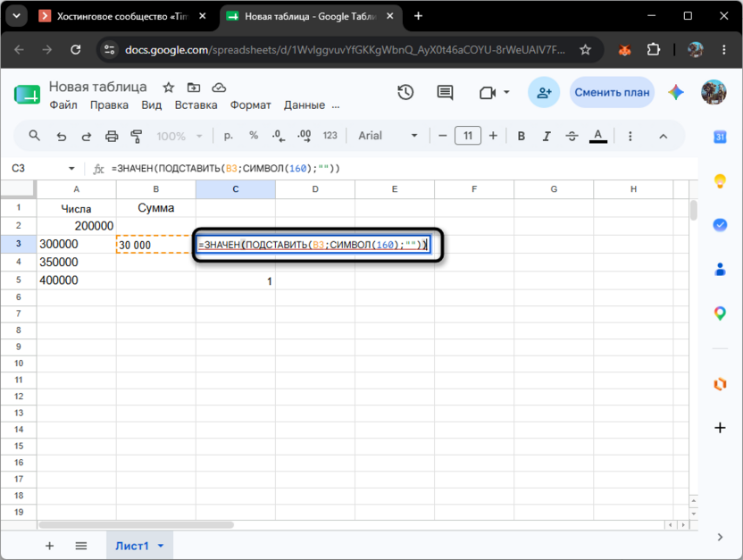The height and width of the screenshot is (560, 743).
Task: Toggle strikethrough formatting button
Action: (572, 136)
